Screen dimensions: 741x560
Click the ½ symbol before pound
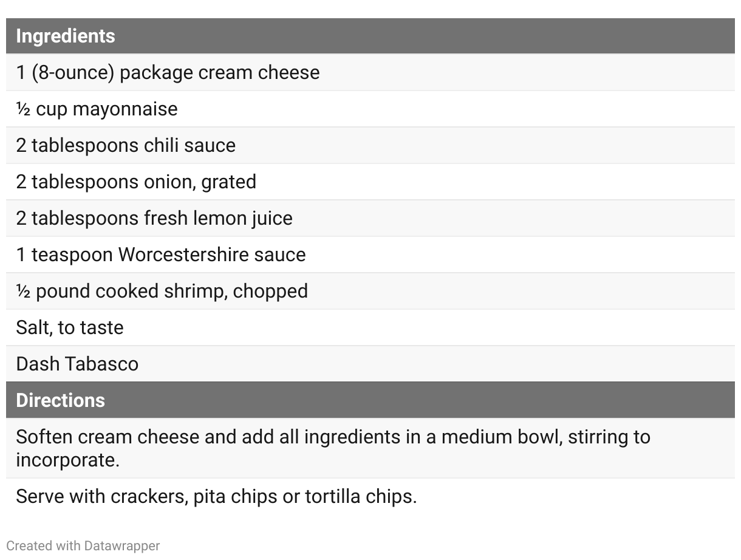coord(23,292)
